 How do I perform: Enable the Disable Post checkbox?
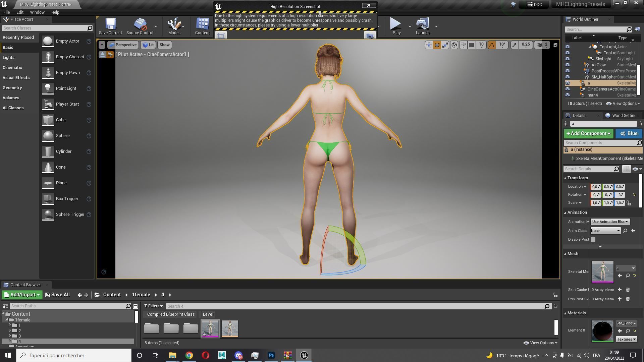(593, 239)
